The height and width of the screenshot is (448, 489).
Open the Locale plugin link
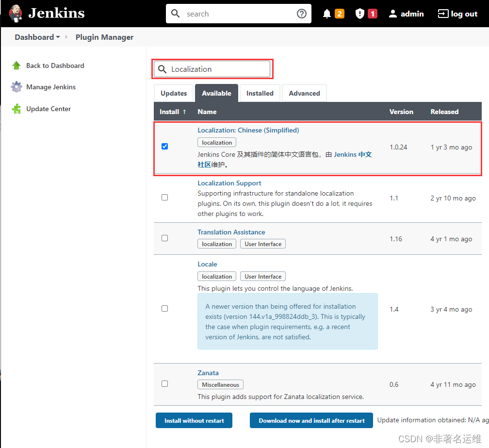pos(207,264)
